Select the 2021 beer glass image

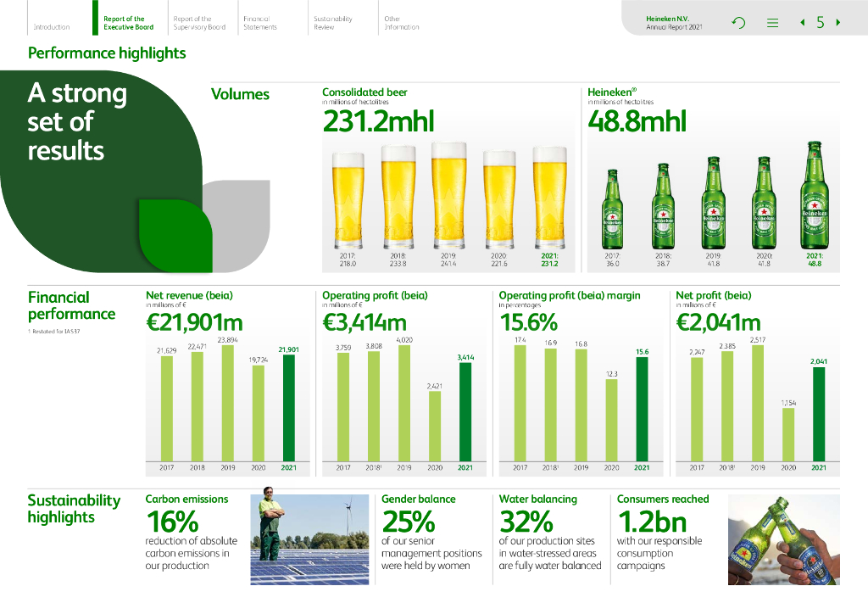[549, 198]
